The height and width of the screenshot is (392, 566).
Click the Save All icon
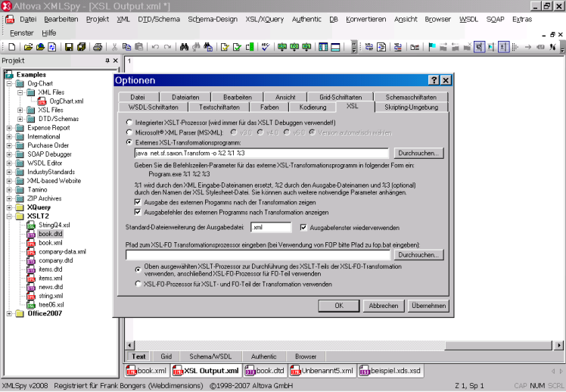coord(81,47)
